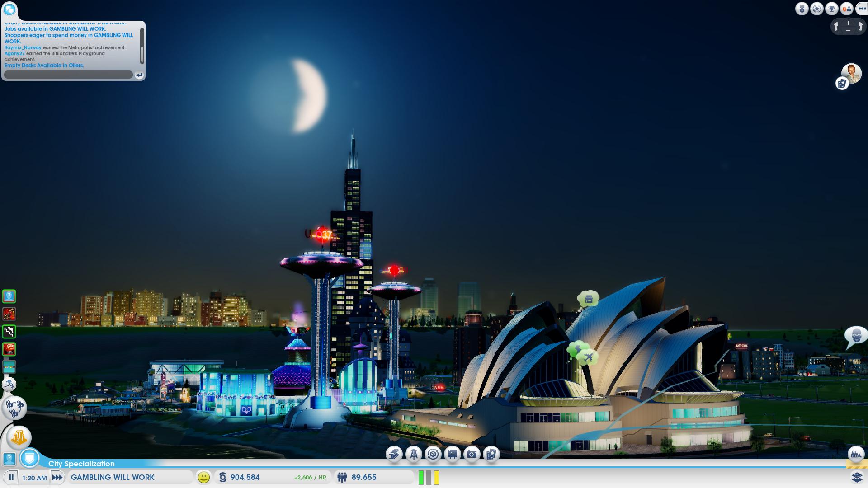Click the airplane thought bubble
Viewport: 868px width, 488px height.
point(587,357)
